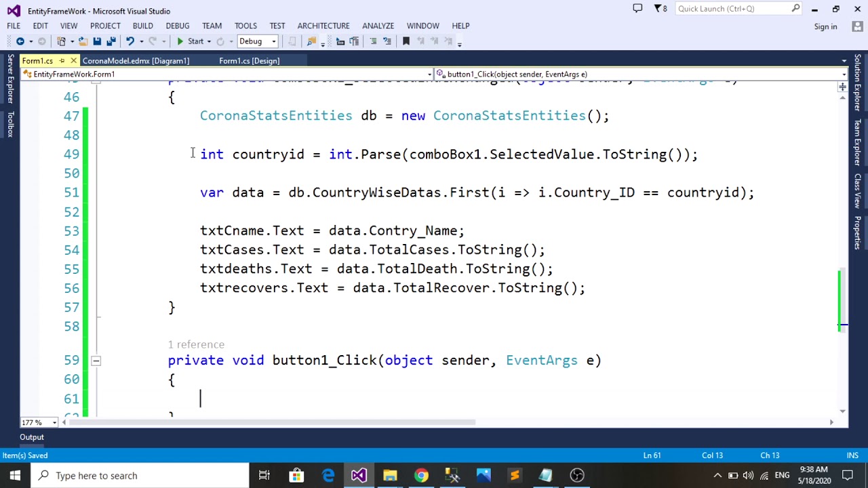Screen dimensions: 868x488
Task: Start debugging with the green Start button
Action: tap(190, 41)
